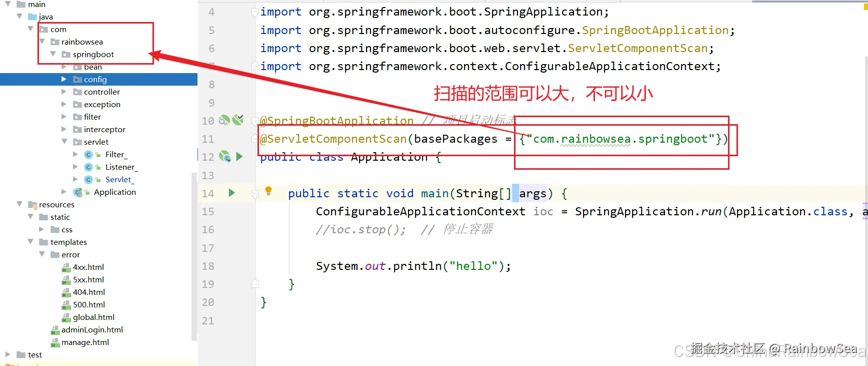The width and height of the screenshot is (868, 366).
Task: Click the Listener_ class icon
Action: 88,167
